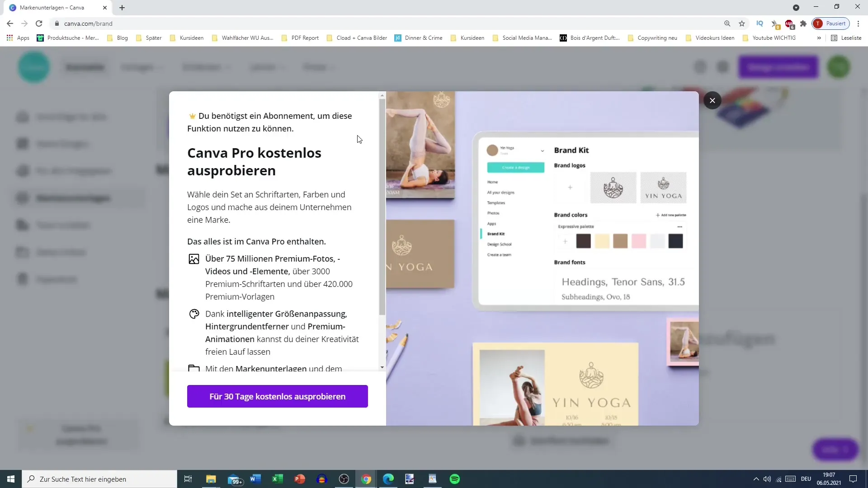Image resolution: width=868 pixels, height=488 pixels.
Task: Click the volume speaker tray icon
Action: click(x=767, y=479)
